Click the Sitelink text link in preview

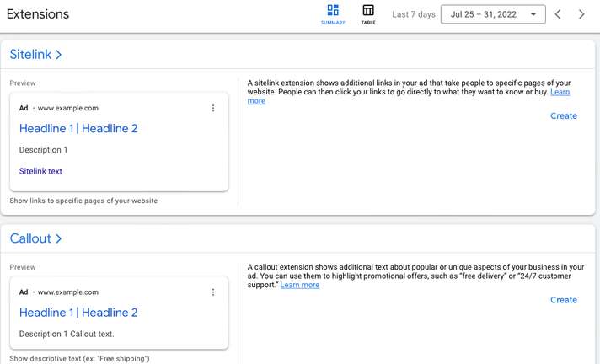click(40, 172)
